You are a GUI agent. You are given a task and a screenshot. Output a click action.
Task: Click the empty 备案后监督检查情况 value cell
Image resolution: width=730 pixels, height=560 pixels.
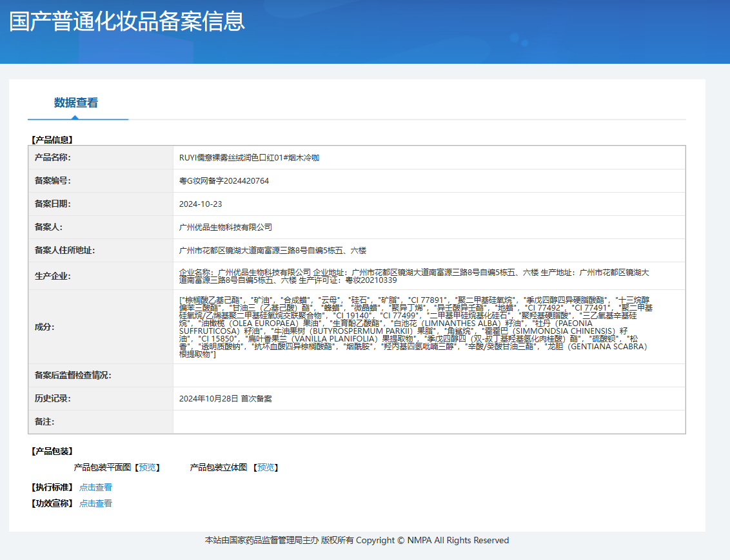click(x=428, y=376)
